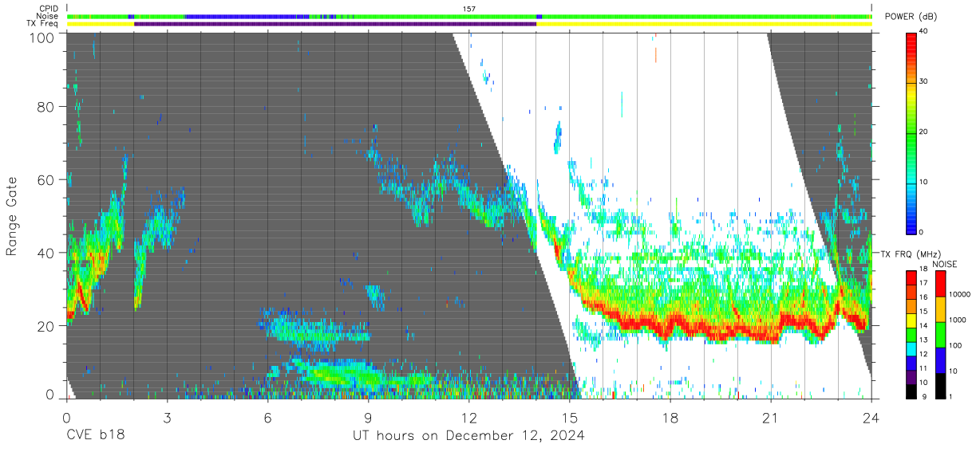Image resolution: width=980 pixels, height=452 pixels.
Task: Click the 80 tick on the Range Gate axis
Action: pos(47,107)
